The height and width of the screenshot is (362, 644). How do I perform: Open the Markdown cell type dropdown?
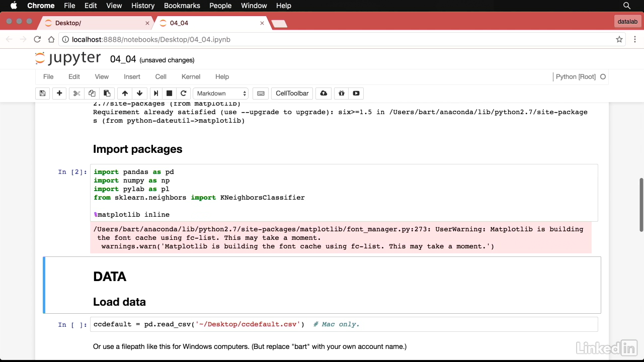(221, 94)
